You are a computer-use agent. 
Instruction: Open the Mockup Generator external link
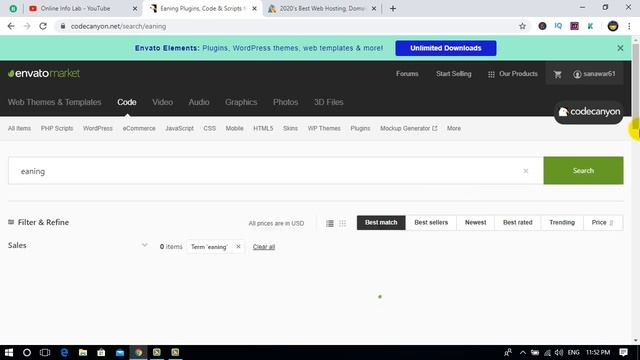409,128
